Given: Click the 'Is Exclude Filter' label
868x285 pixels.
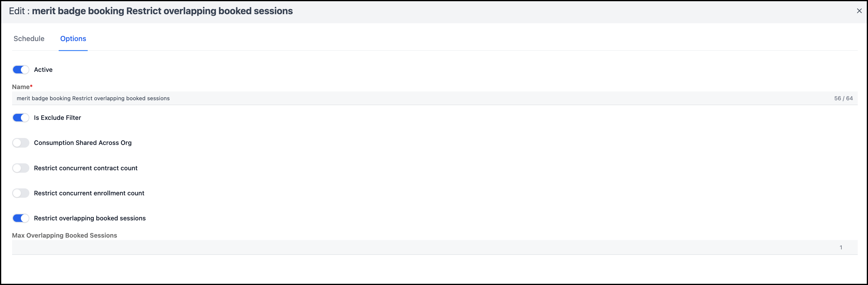Looking at the screenshot, I should 57,118.
